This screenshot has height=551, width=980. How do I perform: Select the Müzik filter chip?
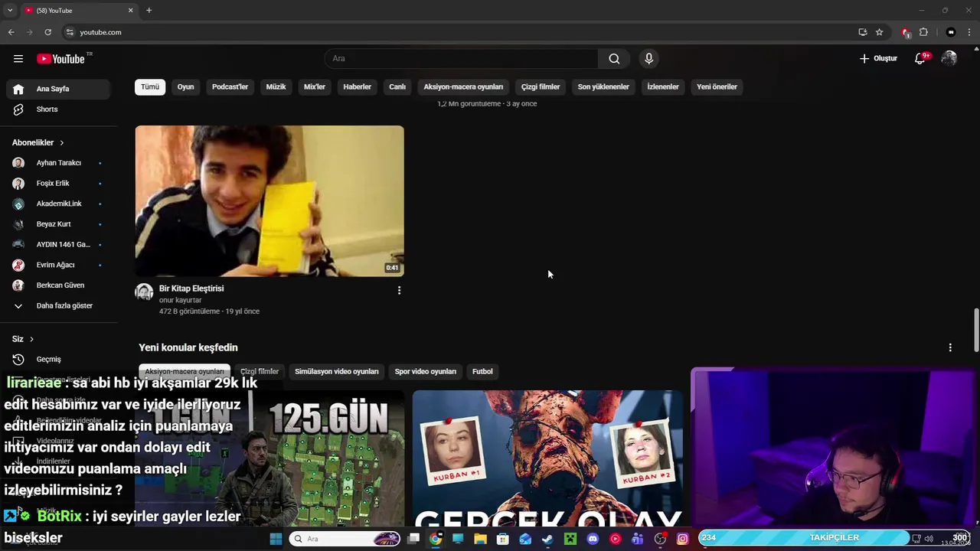tap(276, 86)
